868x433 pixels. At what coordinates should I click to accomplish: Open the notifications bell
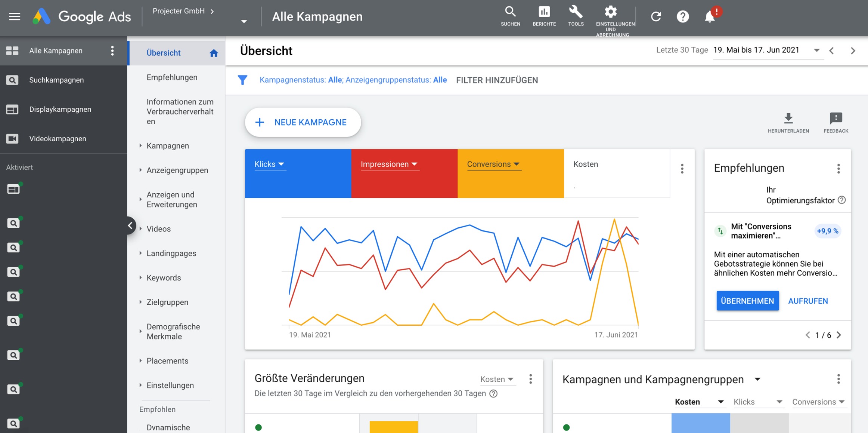[709, 17]
